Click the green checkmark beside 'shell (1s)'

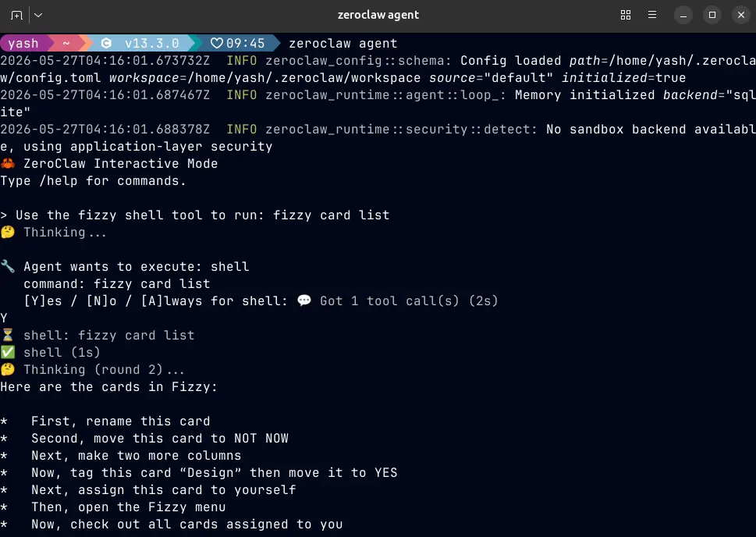pyautogui.click(x=8, y=352)
